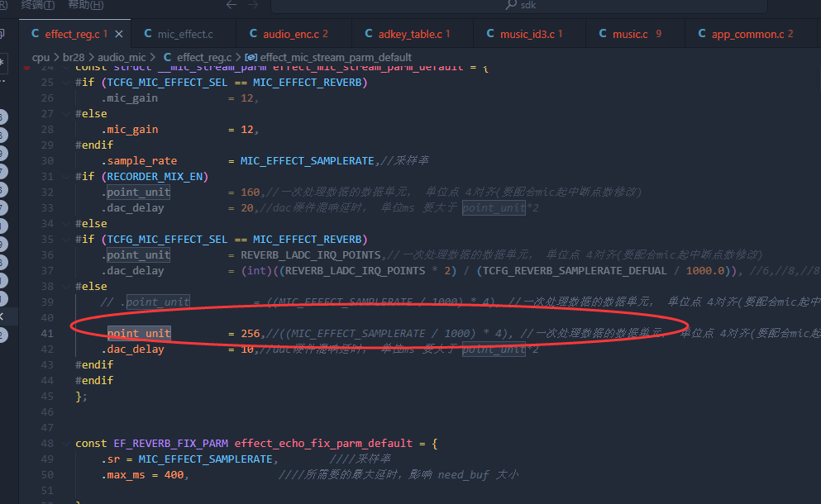Switch to the mic_effect.c tab
The width and height of the screenshot is (821, 504).
[x=184, y=34]
